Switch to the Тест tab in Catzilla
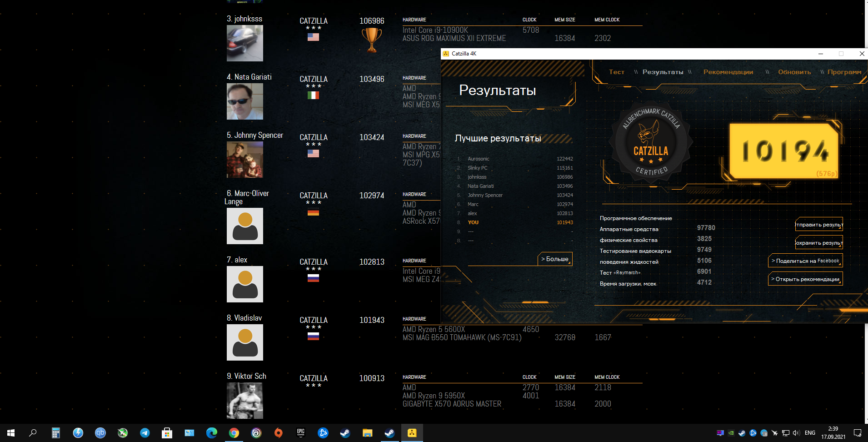The image size is (868, 442). coord(617,72)
